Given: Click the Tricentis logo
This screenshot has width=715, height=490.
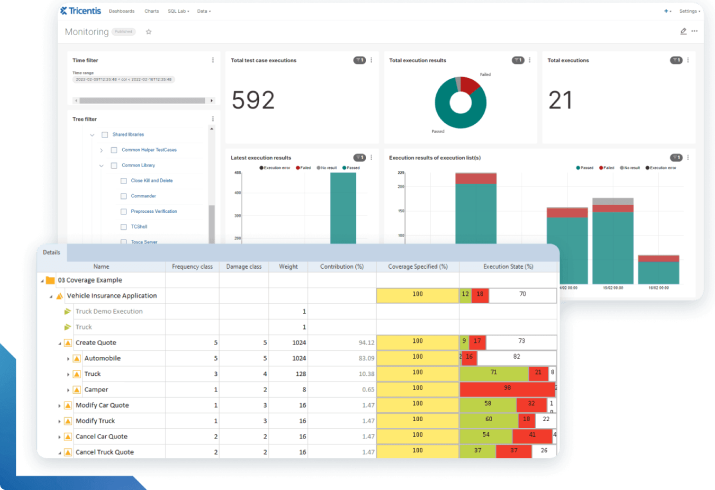Looking at the screenshot, I should pos(78,11).
